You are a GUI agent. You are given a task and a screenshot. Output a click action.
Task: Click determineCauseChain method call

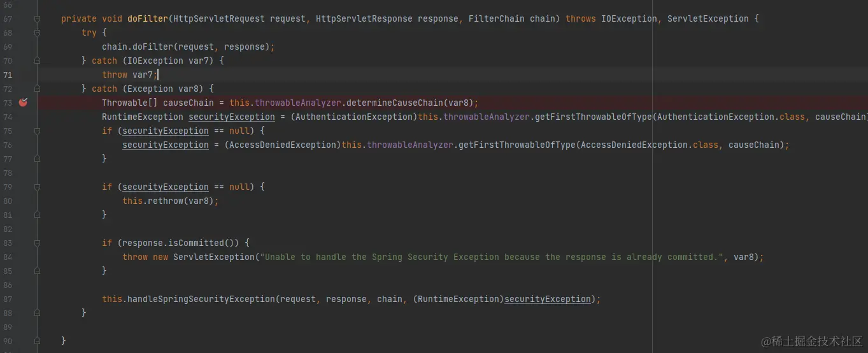[395, 103]
